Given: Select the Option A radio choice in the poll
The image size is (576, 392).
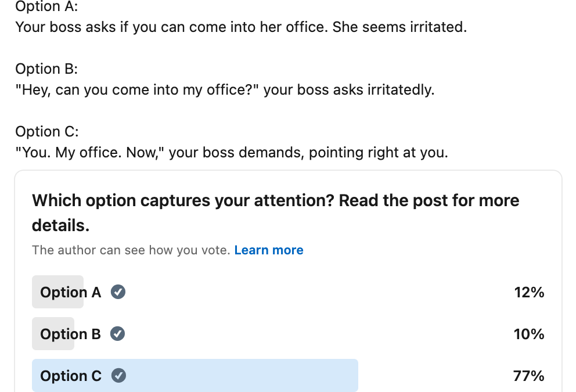Looking at the screenshot, I should click(x=58, y=292).
